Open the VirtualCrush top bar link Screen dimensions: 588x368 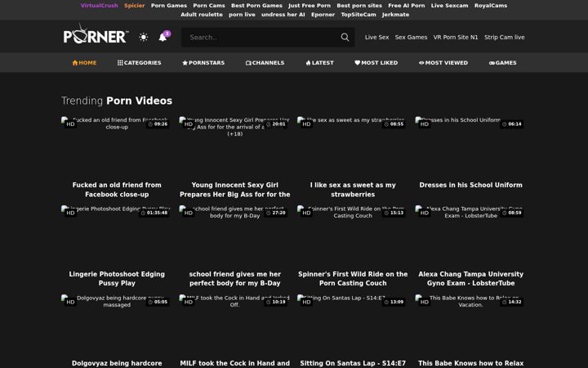click(100, 6)
